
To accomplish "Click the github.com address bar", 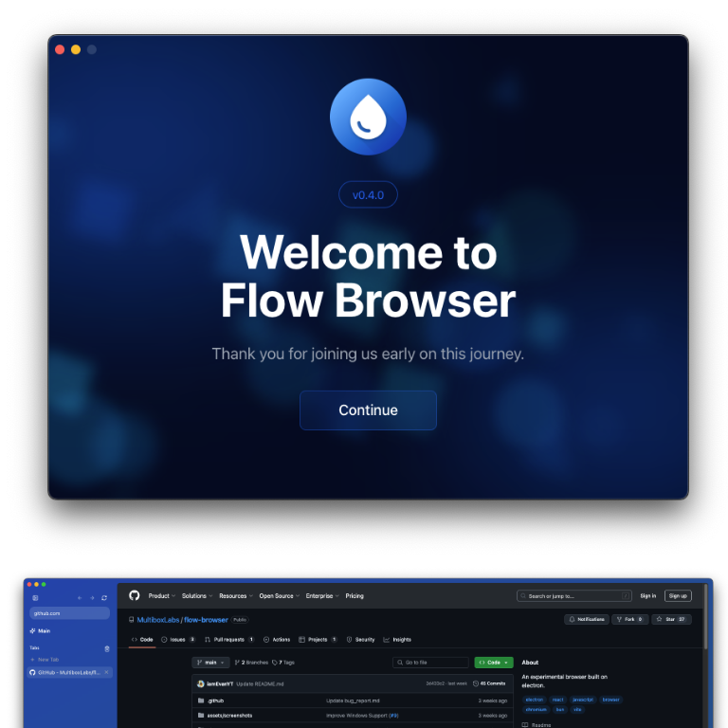I will [x=69, y=613].
